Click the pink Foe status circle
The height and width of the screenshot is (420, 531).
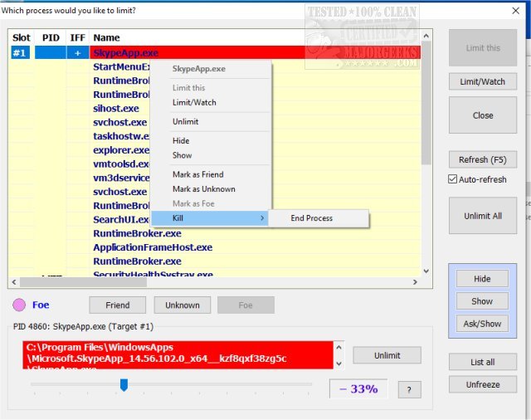point(19,305)
